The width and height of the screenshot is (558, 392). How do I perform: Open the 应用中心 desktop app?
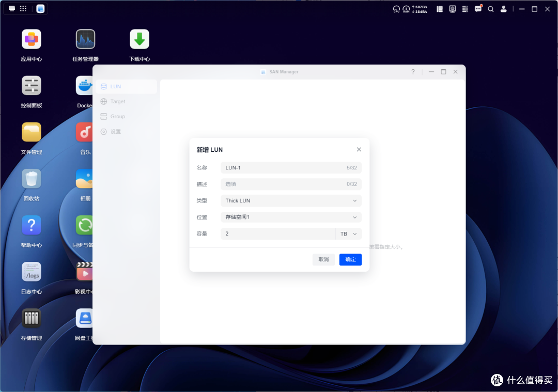(32, 39)
